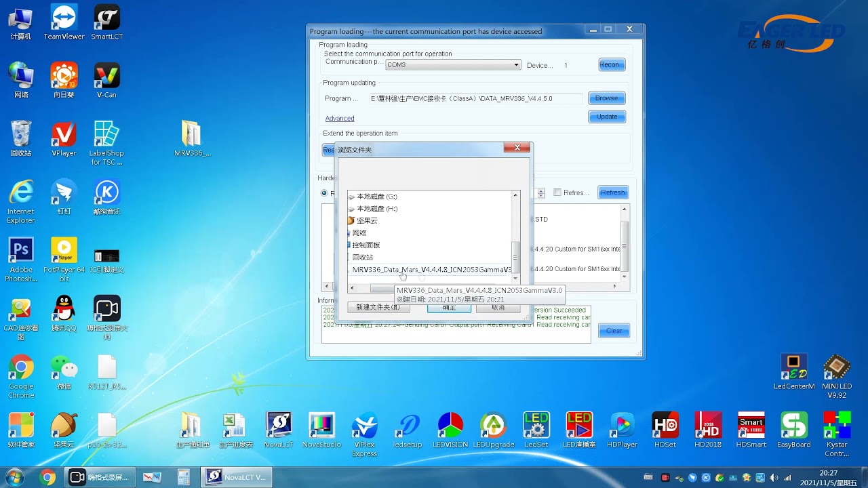Click folder tree scrollbar up arrow
The image size is (868, 488).
click(x=515, y=195)
